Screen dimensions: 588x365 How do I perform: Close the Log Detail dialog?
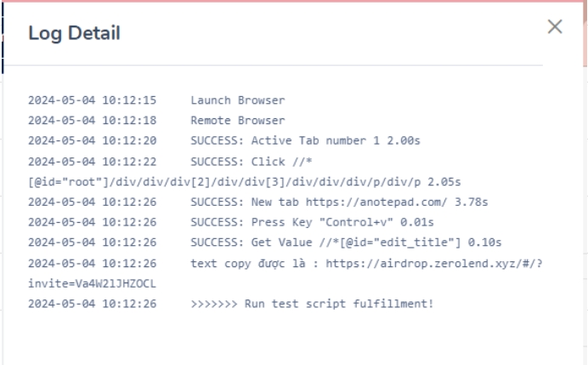(x=555, y=27)
